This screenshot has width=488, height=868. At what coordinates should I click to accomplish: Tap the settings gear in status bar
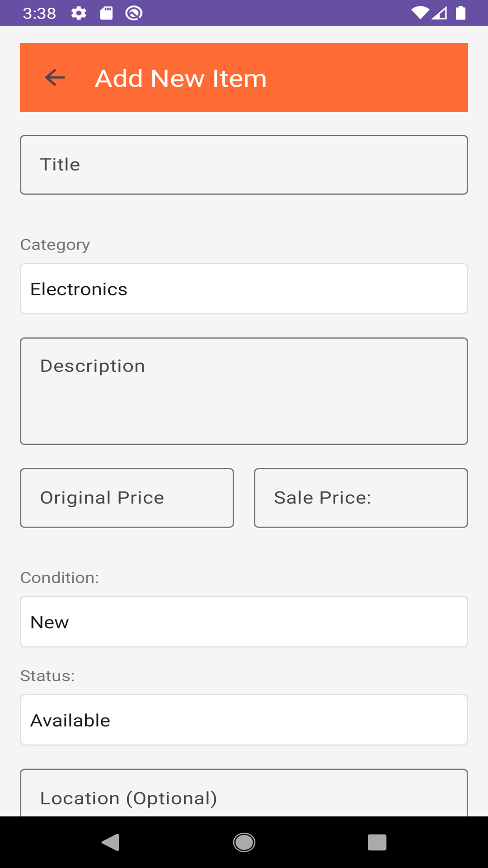pyautogui.click(x=79, y=13)
